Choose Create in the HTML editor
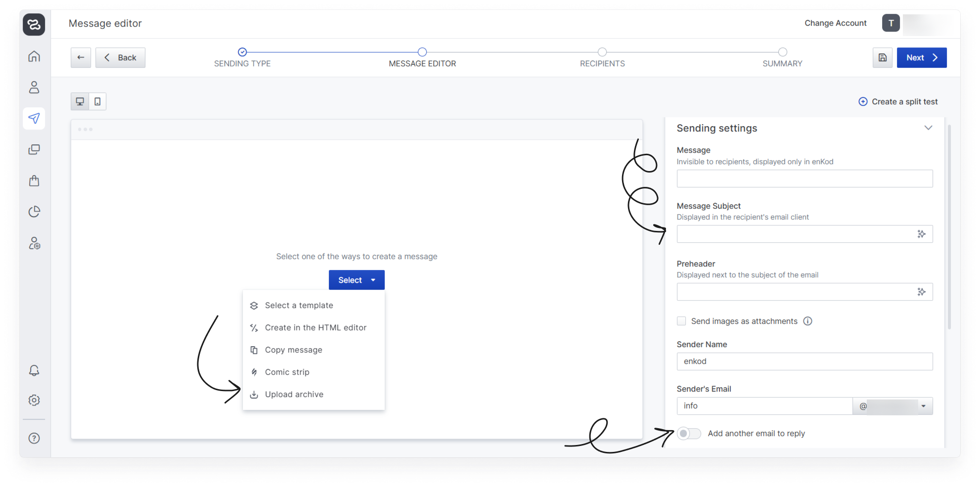This screenshot has width=980, height=487. 315,327
